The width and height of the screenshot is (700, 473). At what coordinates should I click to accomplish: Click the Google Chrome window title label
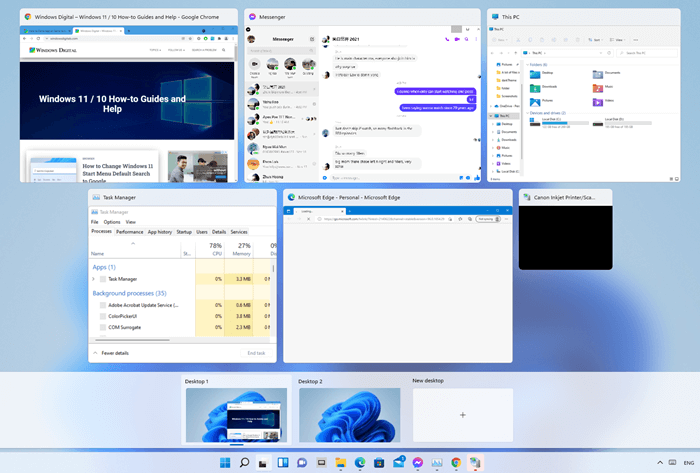127,17
